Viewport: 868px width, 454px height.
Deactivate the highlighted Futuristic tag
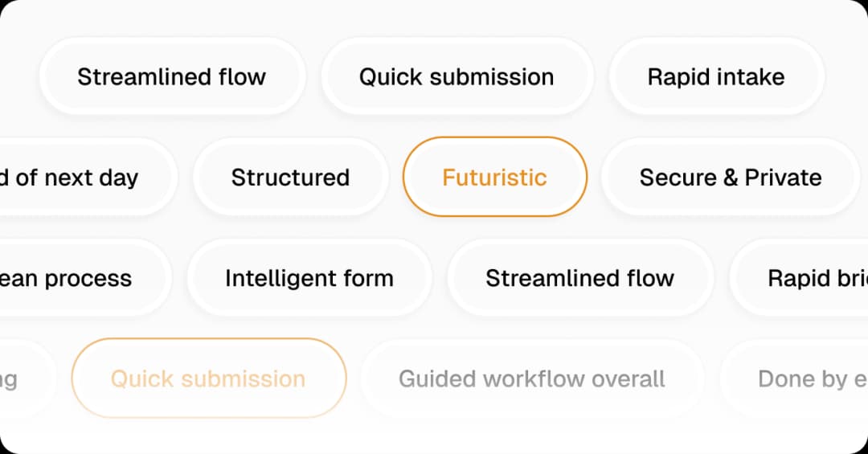point(494,178)
